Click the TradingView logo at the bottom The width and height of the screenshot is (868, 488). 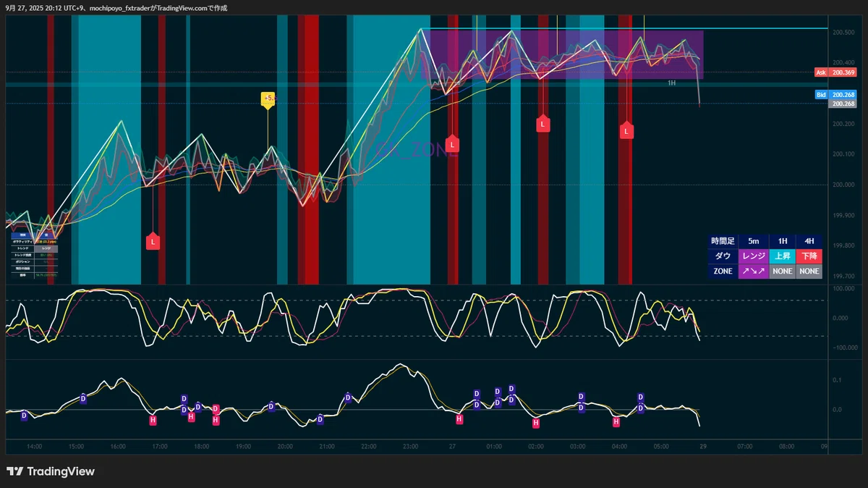coord(51,471)
